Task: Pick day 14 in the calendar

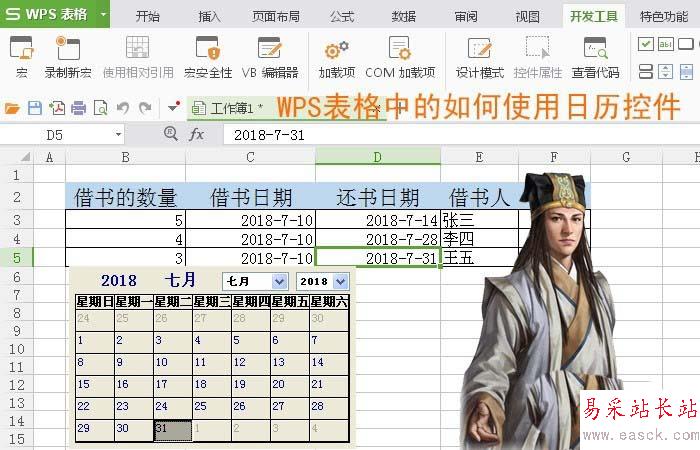Action: pos(329,364)
